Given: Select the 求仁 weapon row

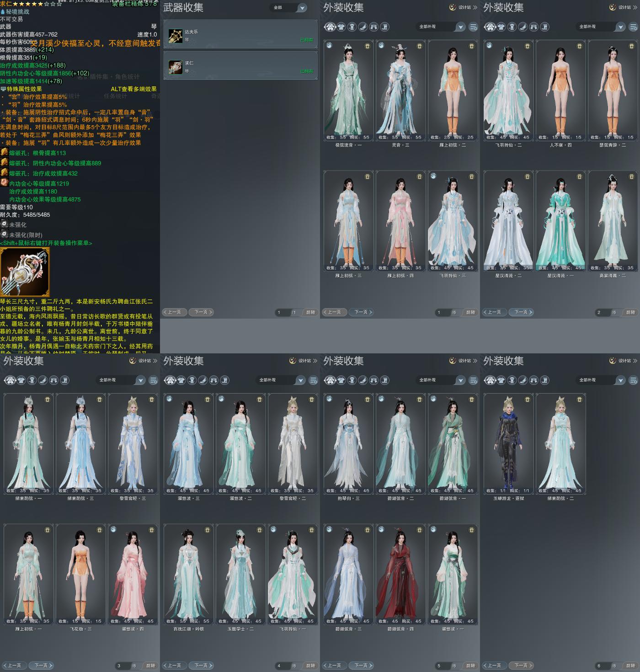Looking at the screenshot, I should coord(240,65).
